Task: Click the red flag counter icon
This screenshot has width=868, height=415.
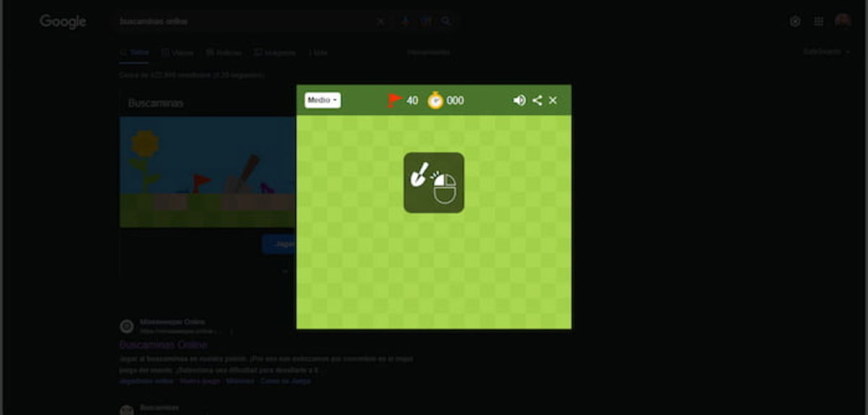Action: pos(395,100)
